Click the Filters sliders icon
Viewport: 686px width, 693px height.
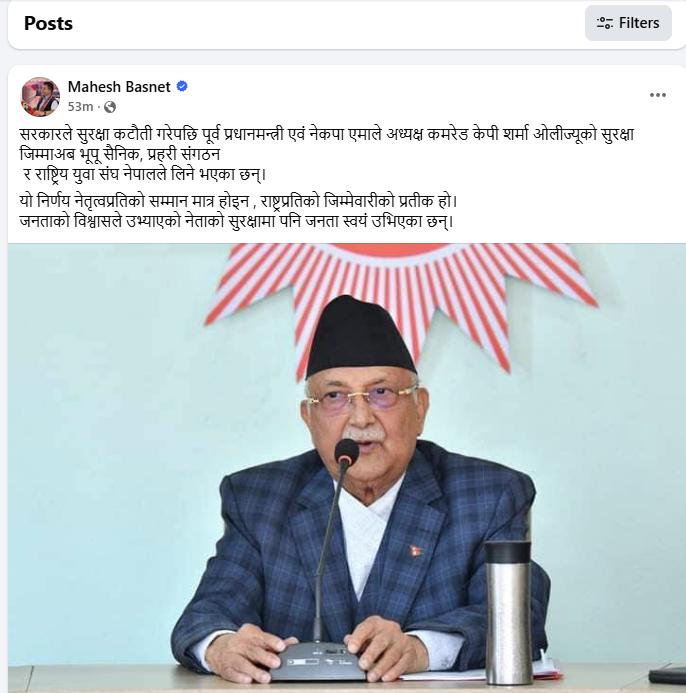604,23
